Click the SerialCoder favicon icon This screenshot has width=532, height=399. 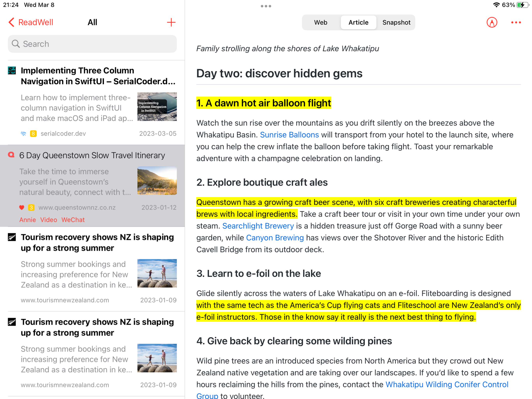click(x=12, y=71)
